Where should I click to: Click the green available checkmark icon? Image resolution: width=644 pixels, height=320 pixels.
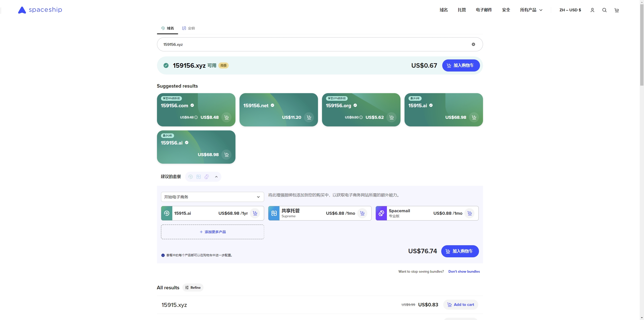click(166, 65)
